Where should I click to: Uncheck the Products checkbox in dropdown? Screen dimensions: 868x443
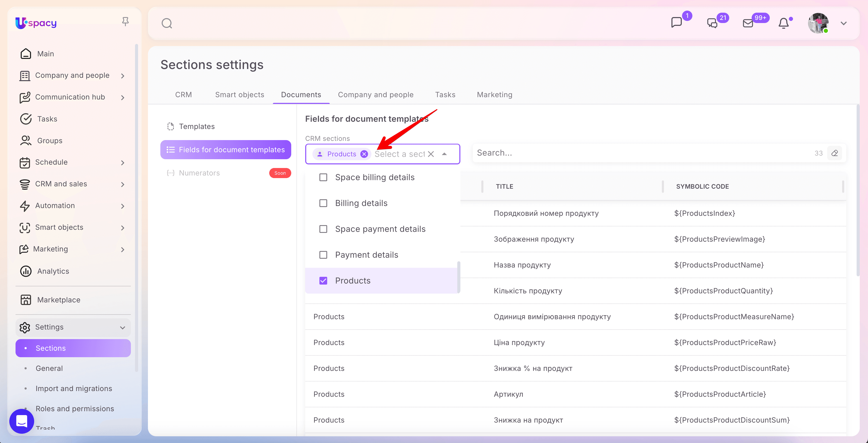(x=323, y=281)
